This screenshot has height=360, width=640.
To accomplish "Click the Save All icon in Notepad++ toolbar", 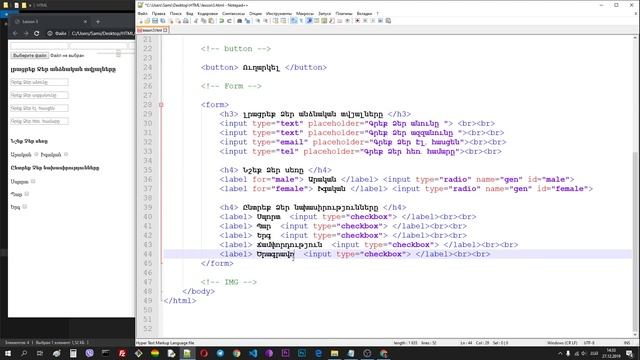I will (162, 20).
